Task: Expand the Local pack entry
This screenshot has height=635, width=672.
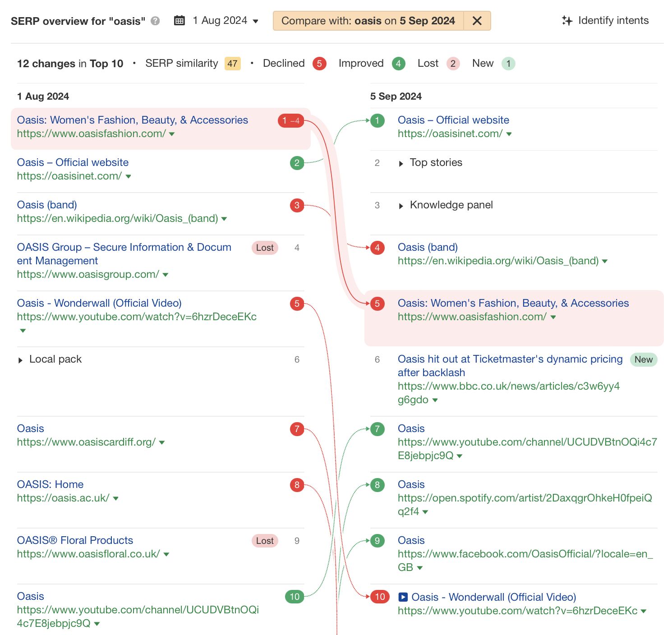Action: [20, 359]
